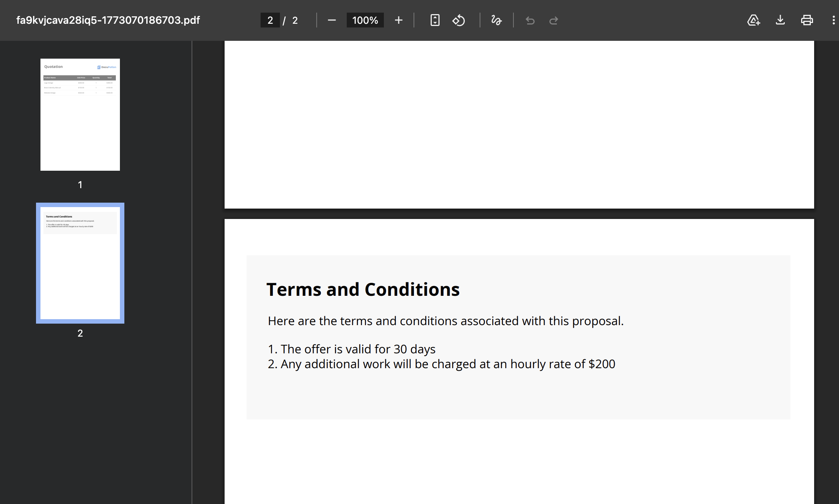The width and height of the screenshot is (839, 504).
Task: Toggle fit to page view
Action: 435,20
